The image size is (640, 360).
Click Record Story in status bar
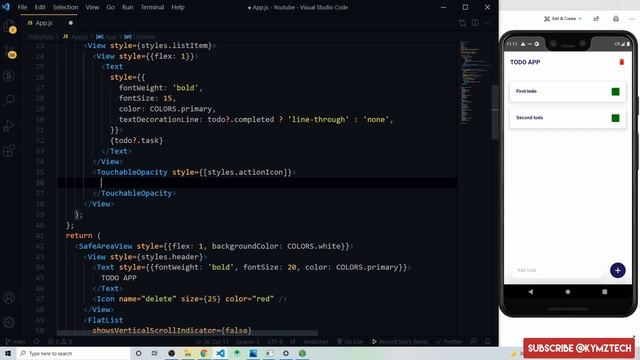coord(400,341)
